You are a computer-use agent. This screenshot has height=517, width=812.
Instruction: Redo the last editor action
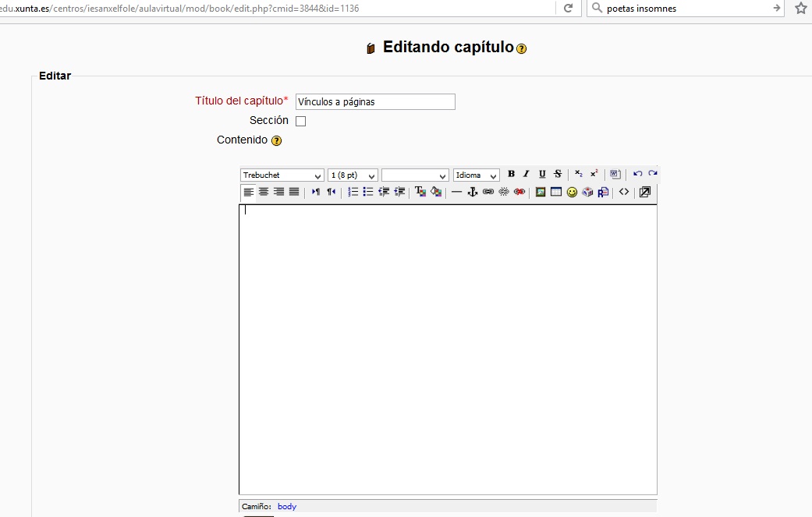653,174
